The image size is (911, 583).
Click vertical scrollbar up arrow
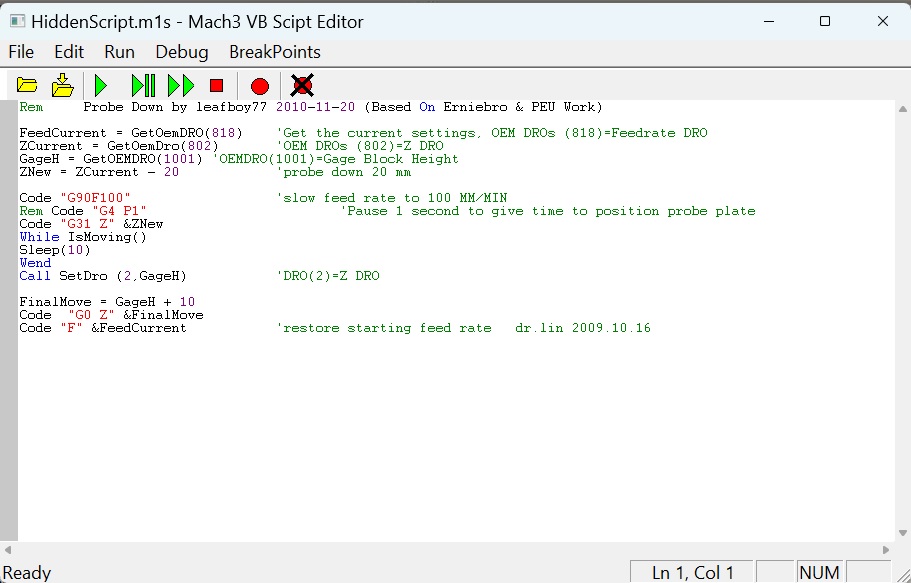coord(903,109)
